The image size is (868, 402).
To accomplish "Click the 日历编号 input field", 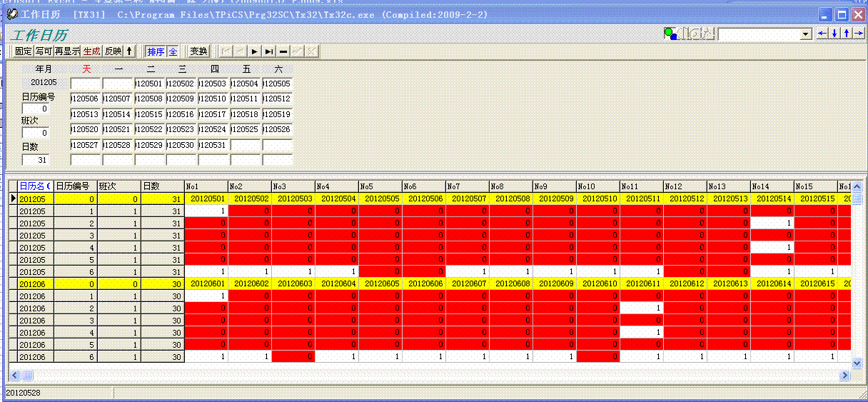I will coord(35,109).
